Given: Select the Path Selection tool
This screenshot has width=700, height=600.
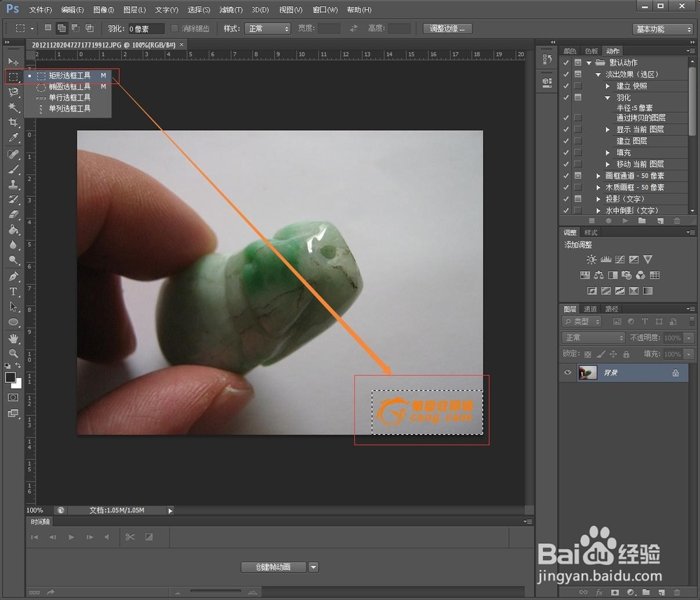Looking at the screenshot, I should [x=13, y=307].
